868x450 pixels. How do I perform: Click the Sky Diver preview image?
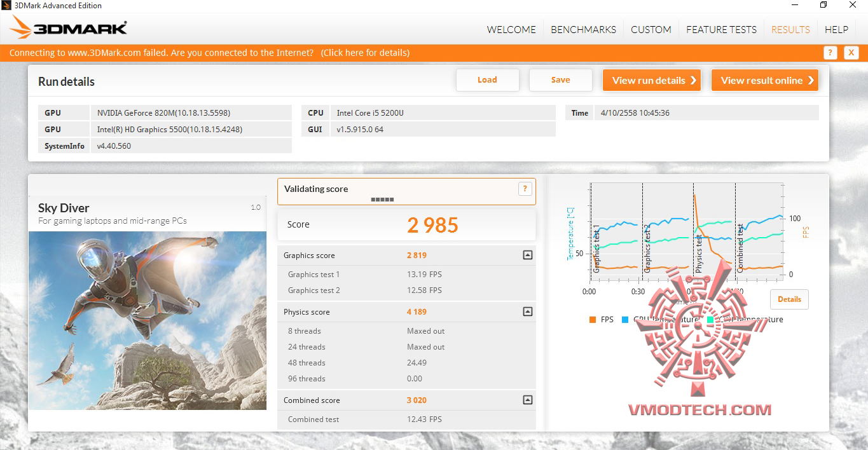[x=148, y=320]
